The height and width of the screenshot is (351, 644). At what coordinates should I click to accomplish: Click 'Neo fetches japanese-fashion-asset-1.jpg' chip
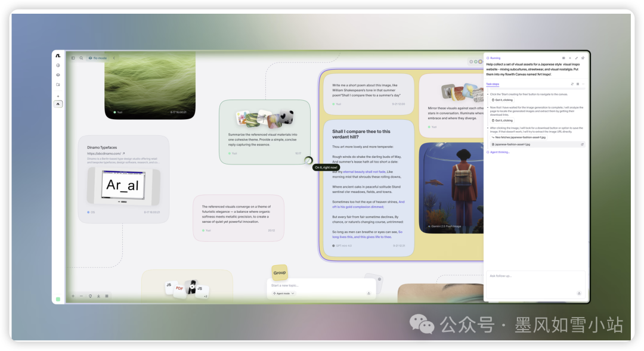tap(519, 137)
